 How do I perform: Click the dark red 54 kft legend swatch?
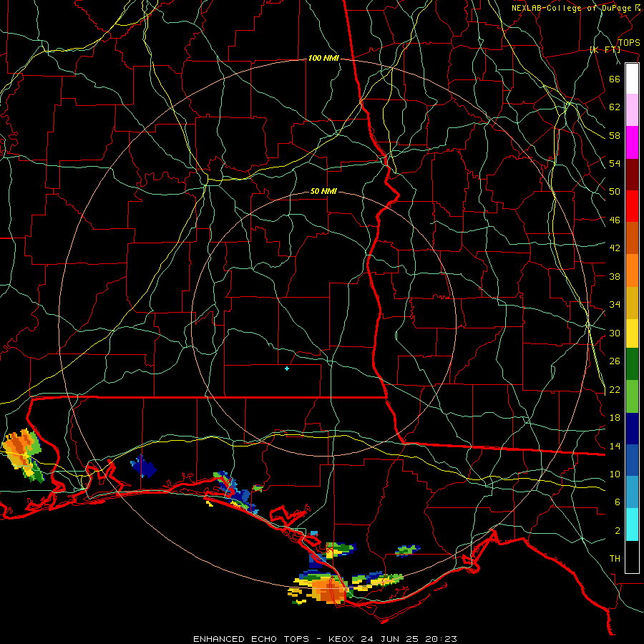click(x=632, y=175)
